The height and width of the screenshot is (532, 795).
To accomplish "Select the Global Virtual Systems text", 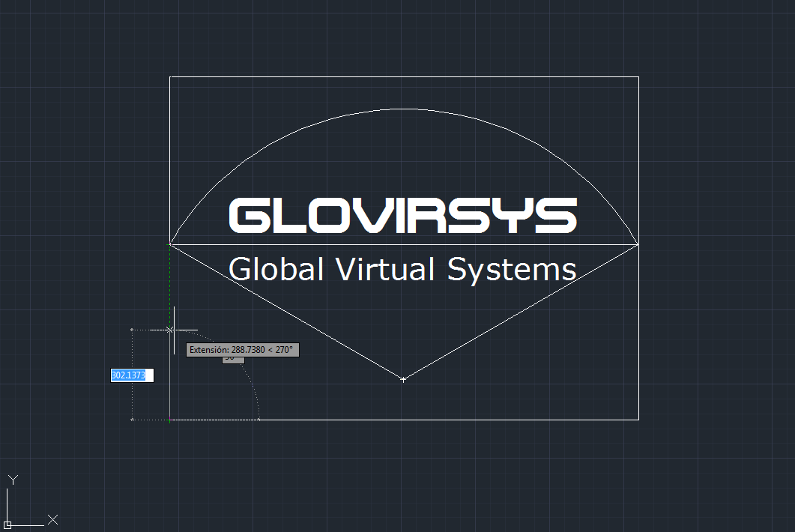I will pyautogui.click(x=402, y=269).
